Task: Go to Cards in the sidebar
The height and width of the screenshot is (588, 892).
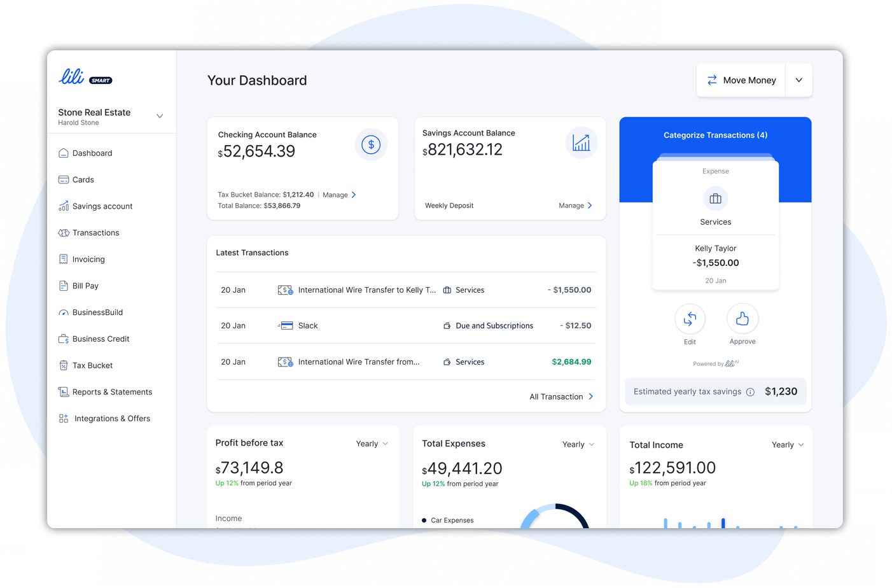Action: (83, 179)
